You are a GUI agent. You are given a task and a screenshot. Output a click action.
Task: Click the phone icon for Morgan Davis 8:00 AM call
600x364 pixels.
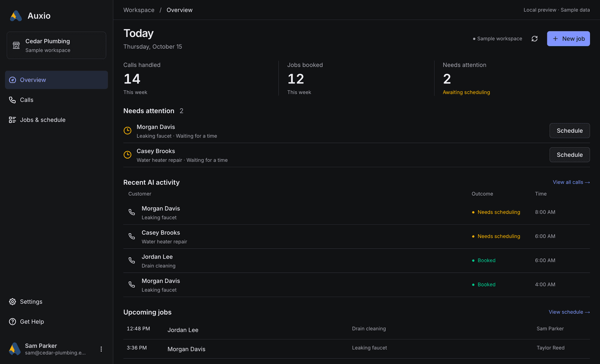[131, 212]
